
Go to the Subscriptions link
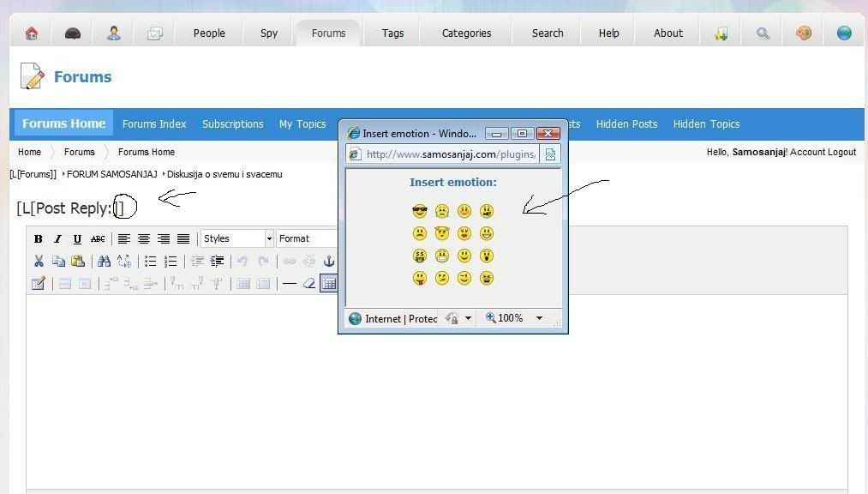pyautogui.click(x=232, y=124)
